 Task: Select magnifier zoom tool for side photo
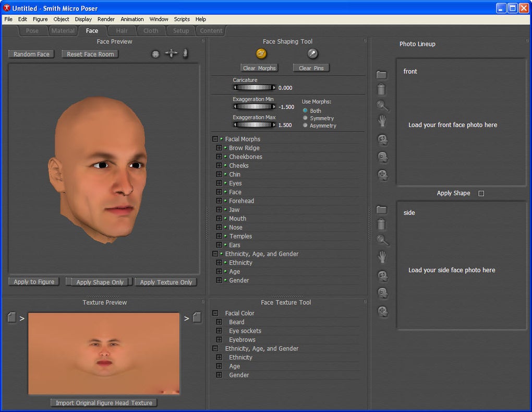(383, 240)
